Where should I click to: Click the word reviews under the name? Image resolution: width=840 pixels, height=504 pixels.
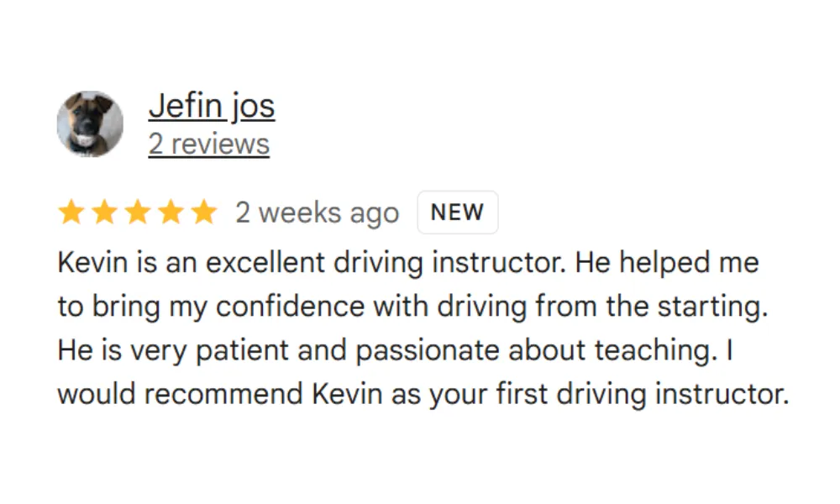[x=220, y=144]
